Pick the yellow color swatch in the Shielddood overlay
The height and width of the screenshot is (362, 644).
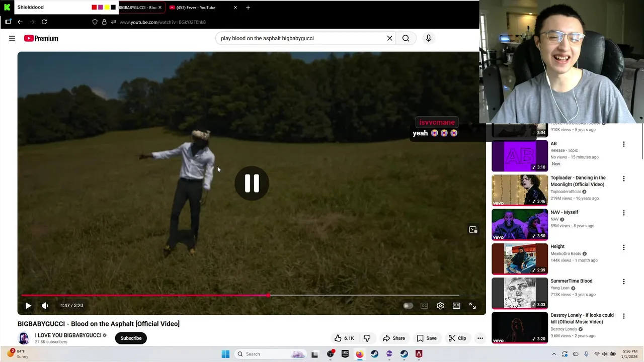point(107,8)
